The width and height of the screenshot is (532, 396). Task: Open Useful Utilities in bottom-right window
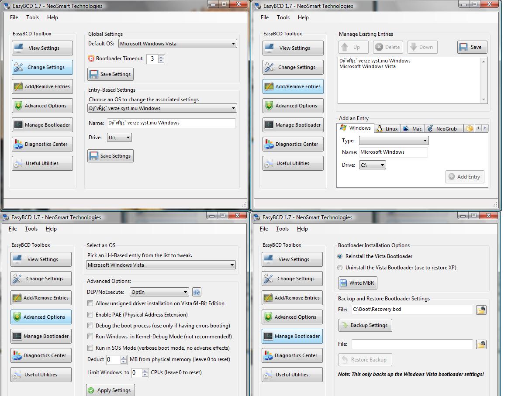292,375
